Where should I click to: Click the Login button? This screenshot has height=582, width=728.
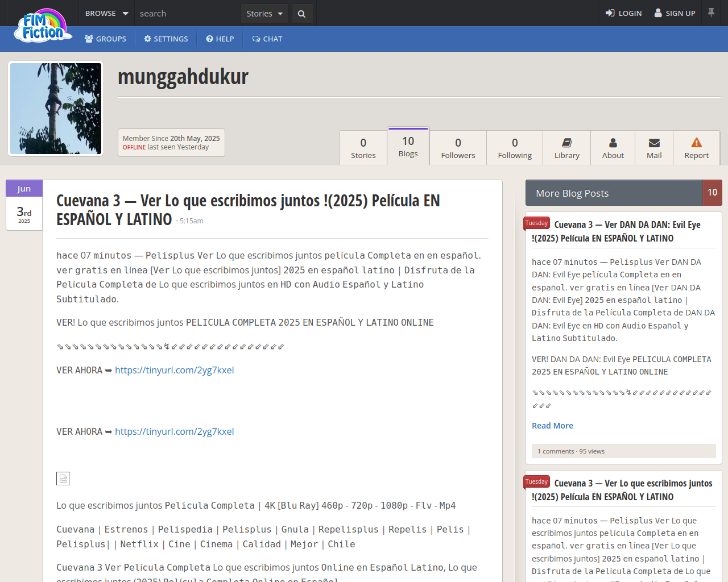pyautogui.click(x=623, y=13)
